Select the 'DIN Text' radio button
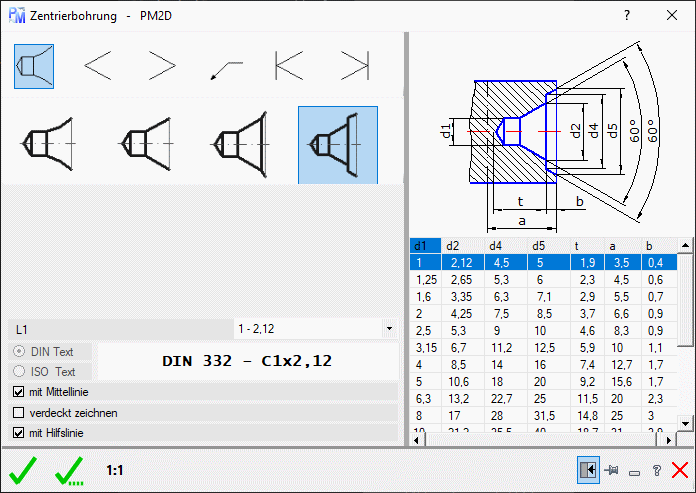696x493 pixels. click(19, 352)
